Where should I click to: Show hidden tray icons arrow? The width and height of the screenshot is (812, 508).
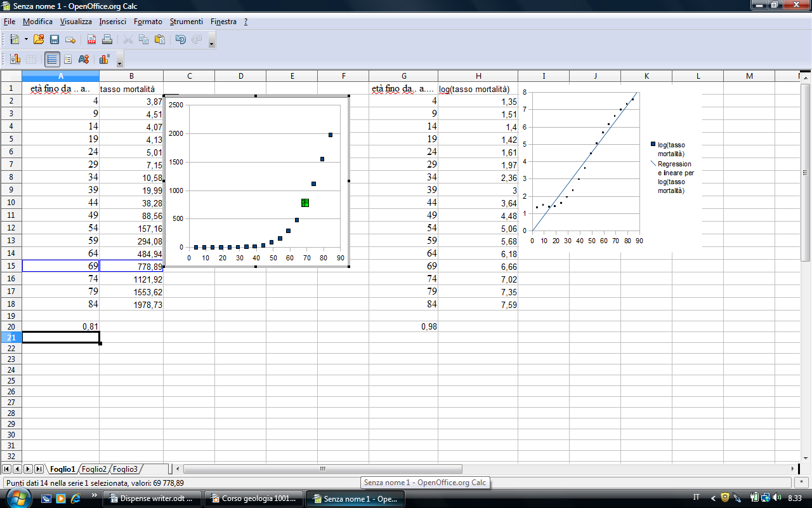(x=713, y=498)
